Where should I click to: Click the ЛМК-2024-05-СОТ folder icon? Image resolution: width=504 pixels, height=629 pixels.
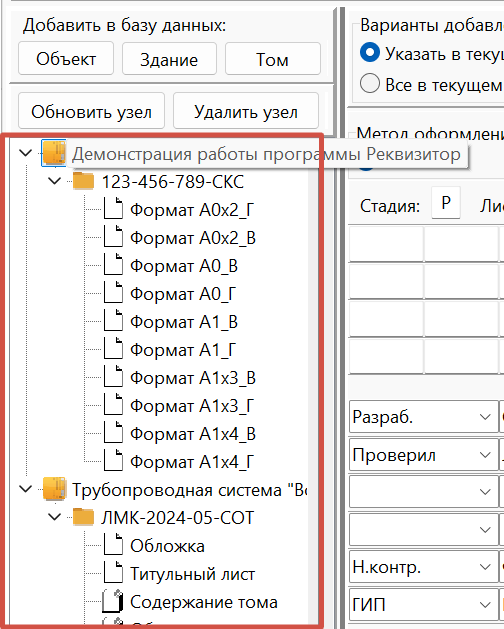pos(83,517)
